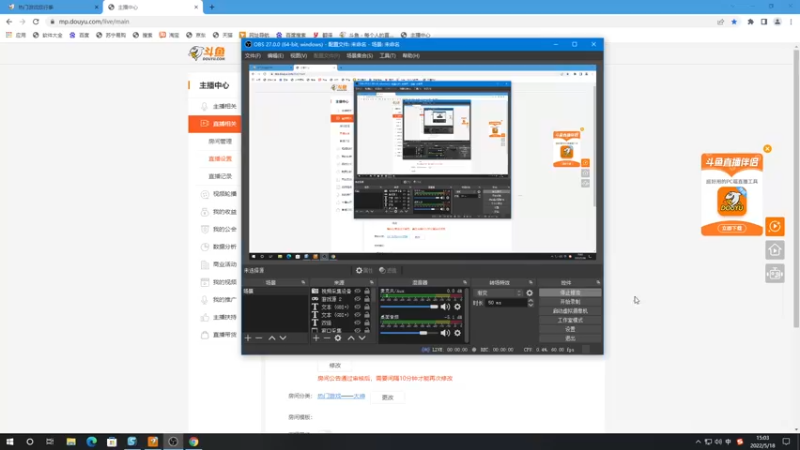Pop out the 混音器 dock panel
Viewport: 800px width, 450px height.
coord(465,282)
